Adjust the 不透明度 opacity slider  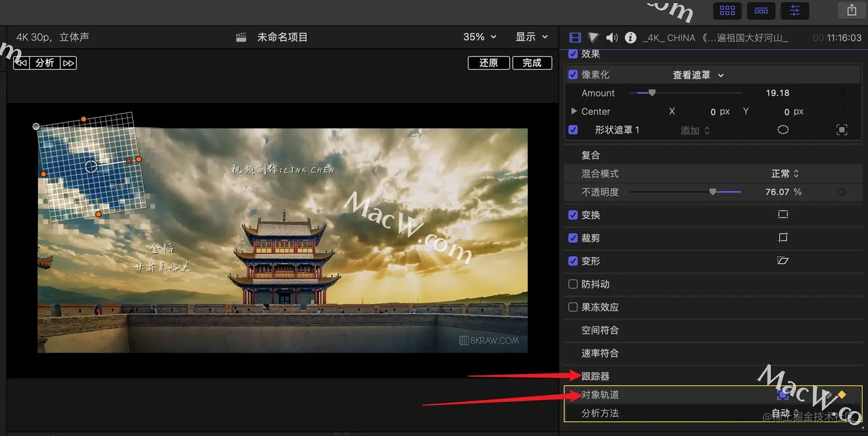coord(685,192)
